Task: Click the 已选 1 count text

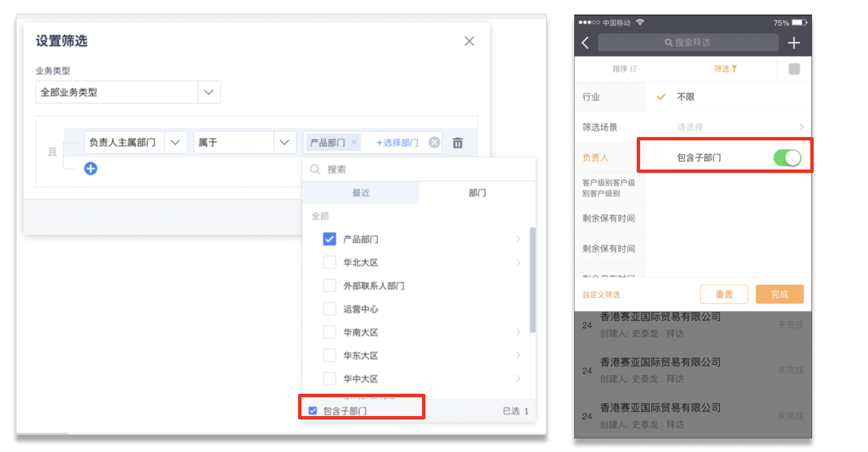Action: click(x=516, y=411)
